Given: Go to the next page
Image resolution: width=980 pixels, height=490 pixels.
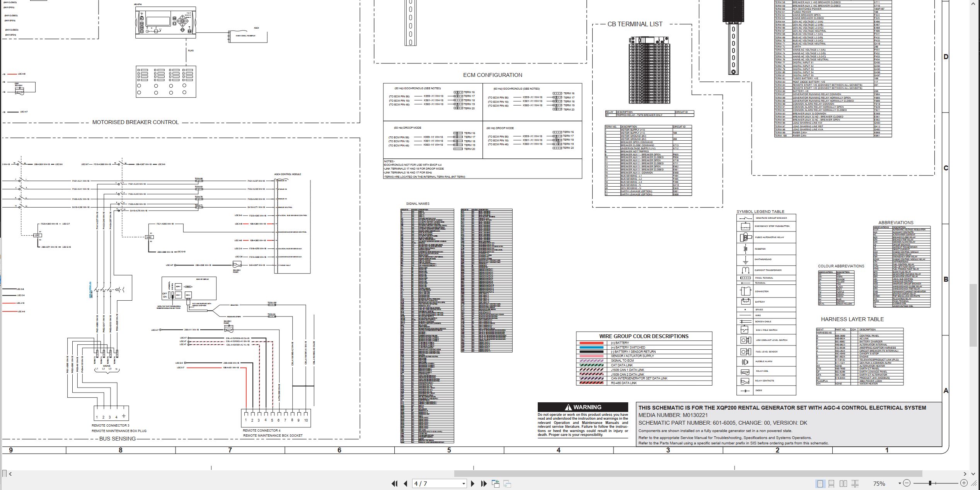Looking at the screenshot, I should click(472, 483).
